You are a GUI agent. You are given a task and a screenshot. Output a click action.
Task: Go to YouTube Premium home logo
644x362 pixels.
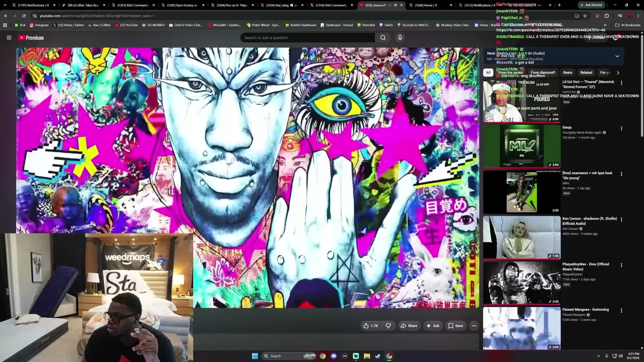point(31,38)
